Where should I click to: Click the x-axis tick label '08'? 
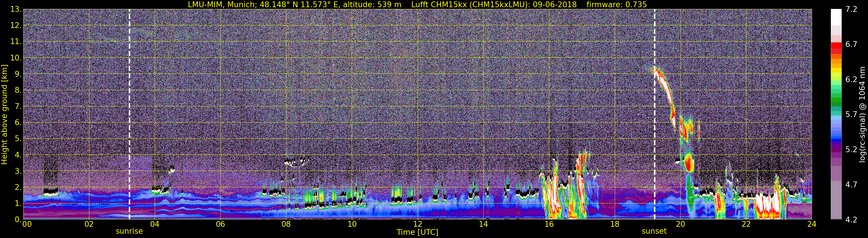pyautogui.click(x=286, y=224)
